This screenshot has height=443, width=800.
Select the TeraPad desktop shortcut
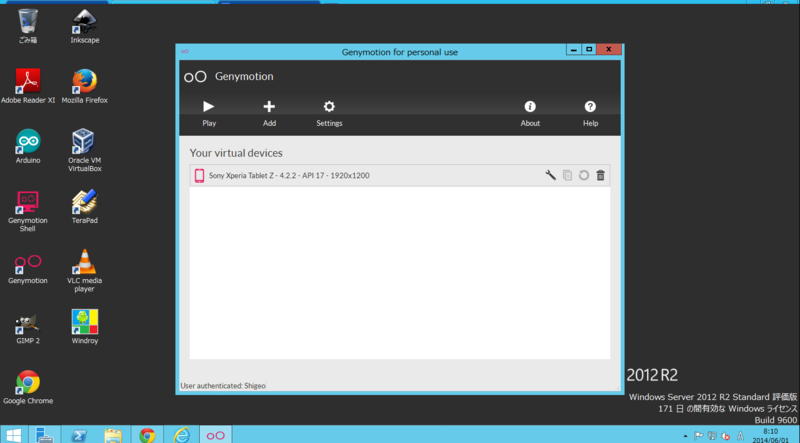tap(85, 206)
